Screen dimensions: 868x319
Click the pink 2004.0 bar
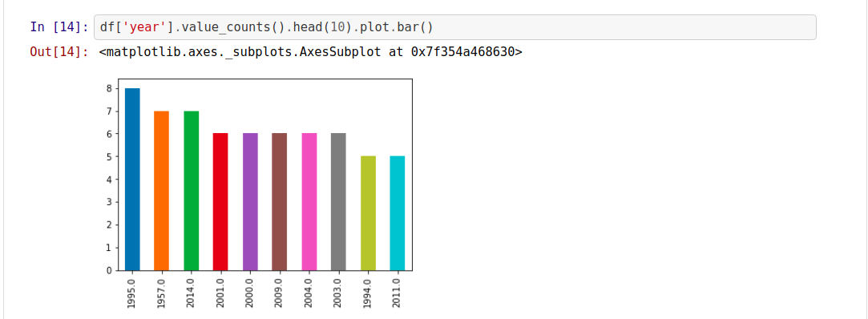click(x=309, y=202)
